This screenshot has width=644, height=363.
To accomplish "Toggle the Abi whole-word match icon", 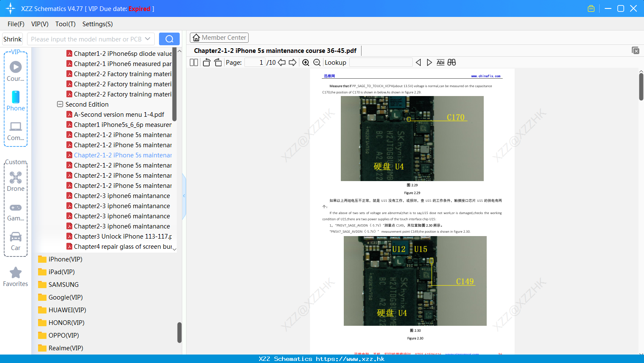I will pos(440,63).
